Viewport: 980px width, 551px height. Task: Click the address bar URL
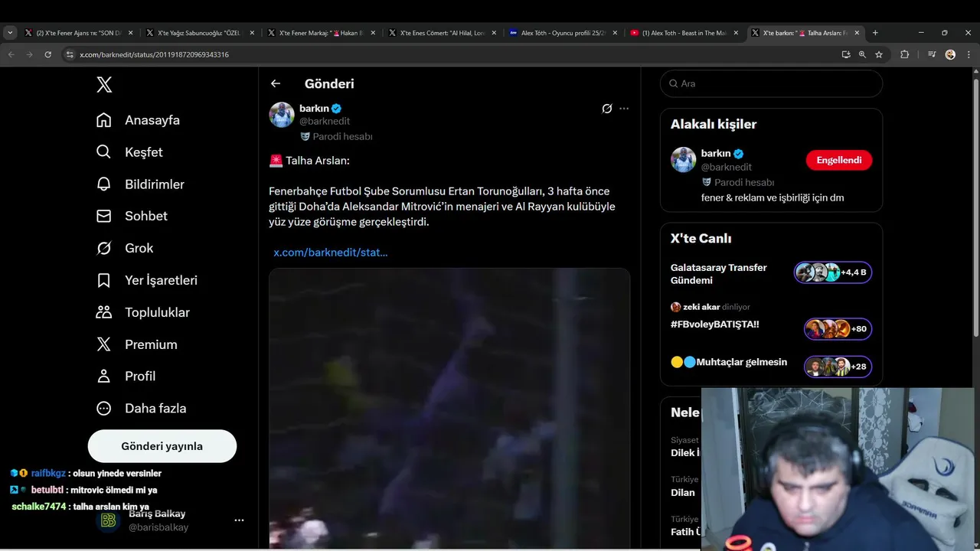(154, 54)
